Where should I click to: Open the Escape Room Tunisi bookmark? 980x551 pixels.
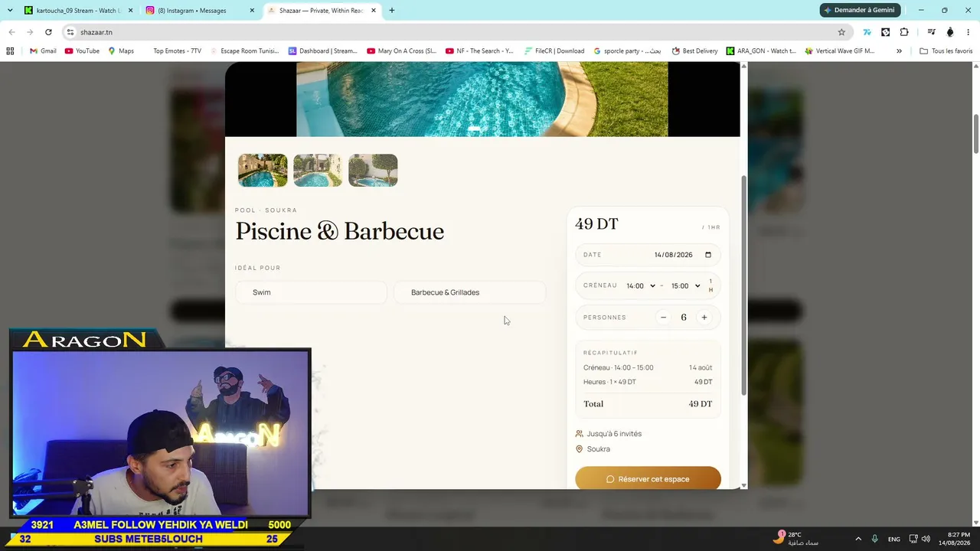pos(244,51)
